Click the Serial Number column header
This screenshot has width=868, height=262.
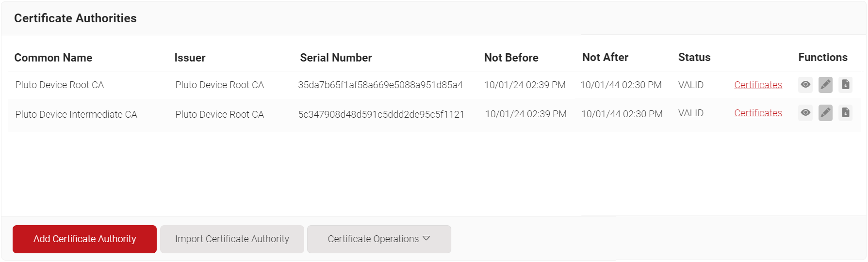point(336,58)
